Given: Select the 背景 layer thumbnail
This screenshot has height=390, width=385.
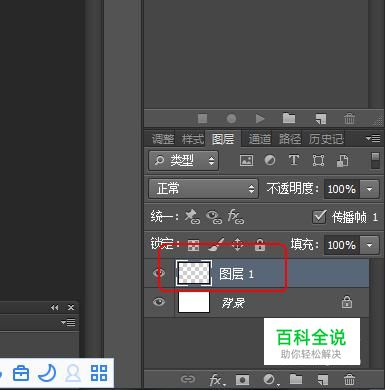Looking at the screenshot, I should pyautogui.click(x=194, y=302).
